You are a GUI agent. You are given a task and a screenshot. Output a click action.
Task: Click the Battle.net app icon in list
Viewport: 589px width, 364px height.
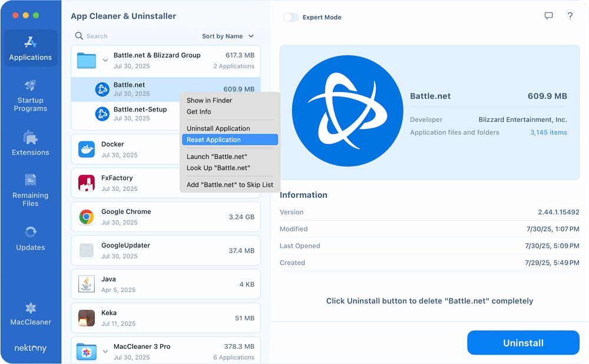click(102, 90)
